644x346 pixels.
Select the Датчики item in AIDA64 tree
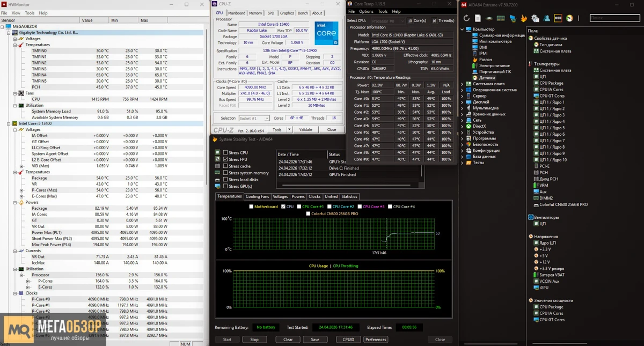(x=487, y=78)
